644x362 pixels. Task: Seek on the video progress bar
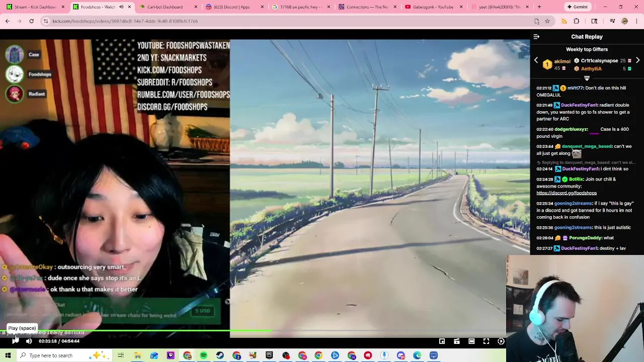(x=253, y=331)
